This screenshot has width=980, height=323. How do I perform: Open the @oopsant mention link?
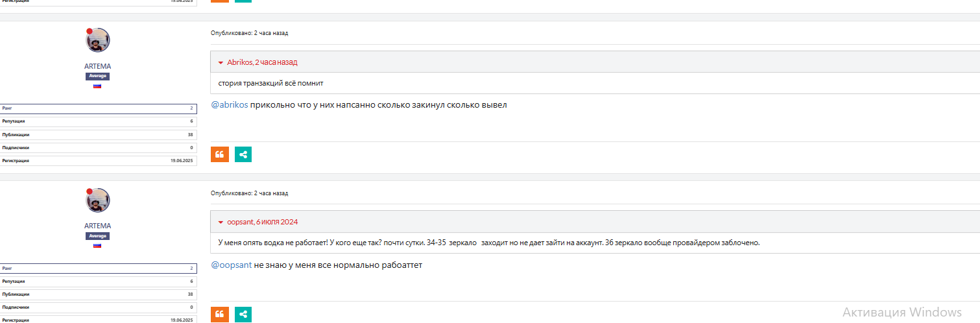click(232, 265)
